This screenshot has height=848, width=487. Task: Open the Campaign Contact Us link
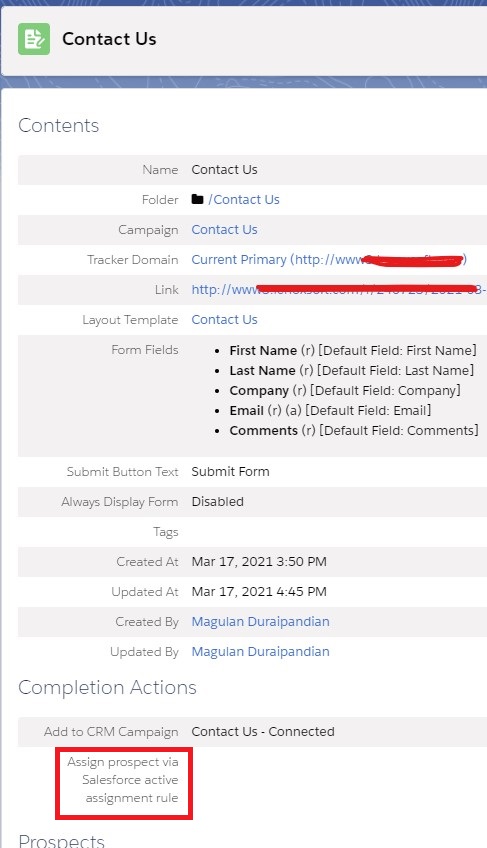[x=225, y=229]
